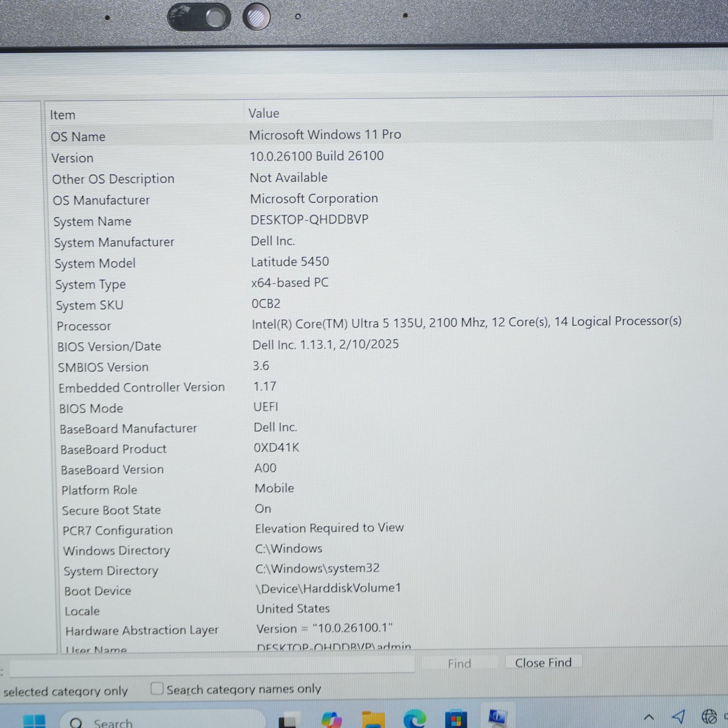728x728 pixels.
Task: Click the value Microsoft Windows 11 Pro
Action: coord(325,135)
